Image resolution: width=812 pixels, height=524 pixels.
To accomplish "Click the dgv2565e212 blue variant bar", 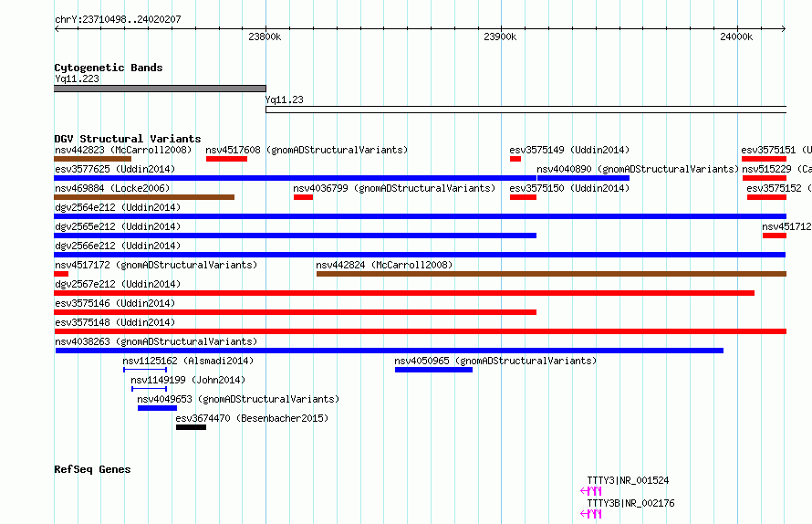I will pos(296,236).
